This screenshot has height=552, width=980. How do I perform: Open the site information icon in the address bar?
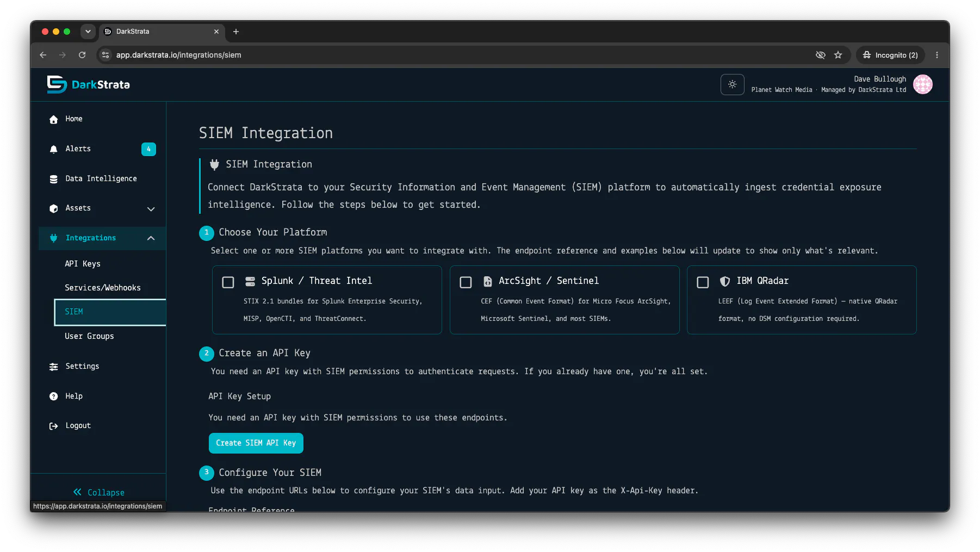click(106, 55)
